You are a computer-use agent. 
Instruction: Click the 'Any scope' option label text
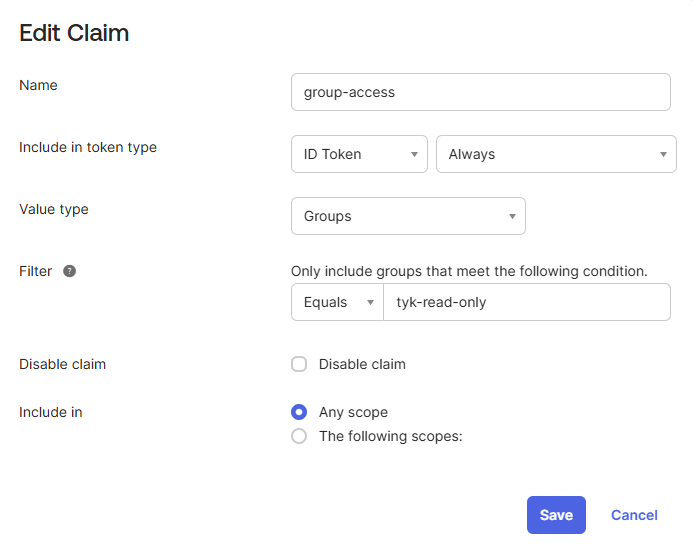353,412
